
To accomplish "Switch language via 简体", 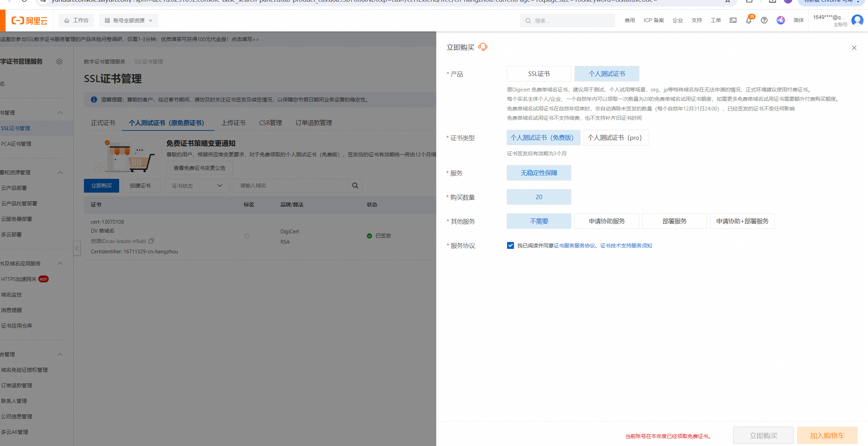I will [799, 20].
